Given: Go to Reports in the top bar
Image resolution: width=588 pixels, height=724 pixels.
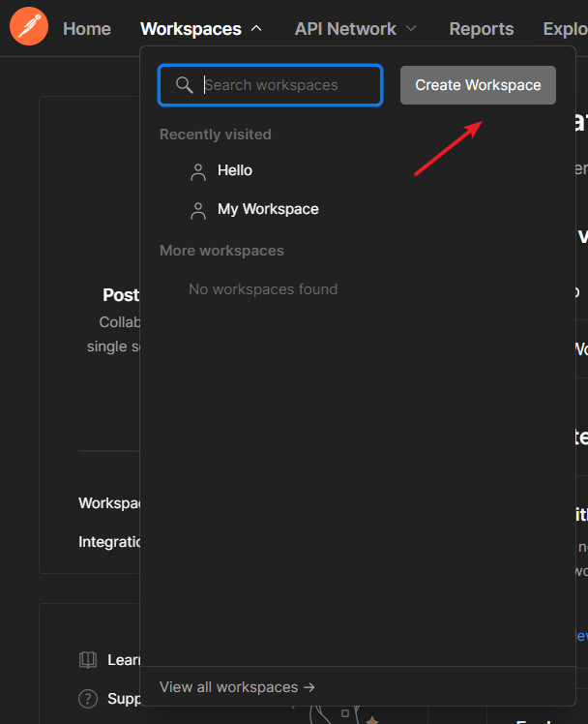Looking at the screenshot, I should (x=482, y=29).
